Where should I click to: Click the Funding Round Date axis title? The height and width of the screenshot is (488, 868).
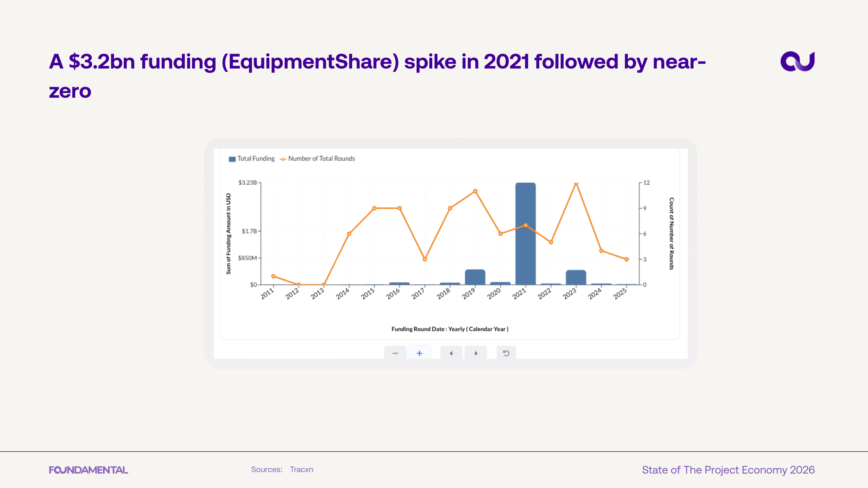(x=450, y=329)
